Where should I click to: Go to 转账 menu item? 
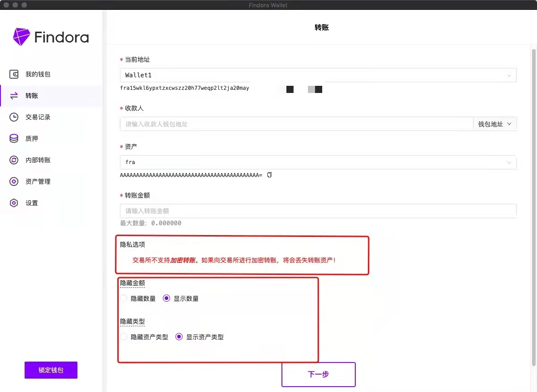51,96
